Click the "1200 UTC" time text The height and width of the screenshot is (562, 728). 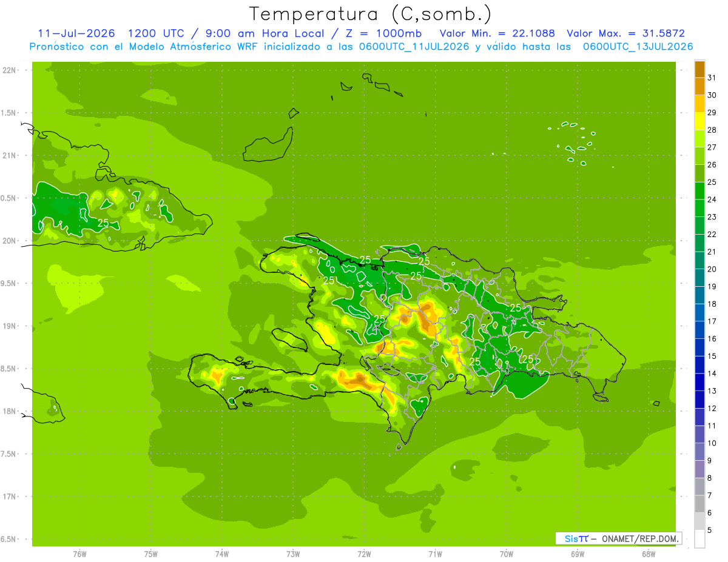157,33
